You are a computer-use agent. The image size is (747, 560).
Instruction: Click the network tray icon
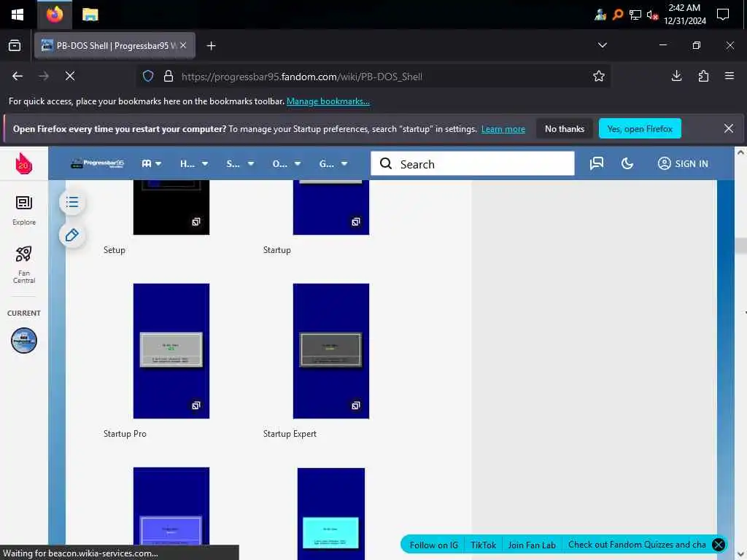635,15
